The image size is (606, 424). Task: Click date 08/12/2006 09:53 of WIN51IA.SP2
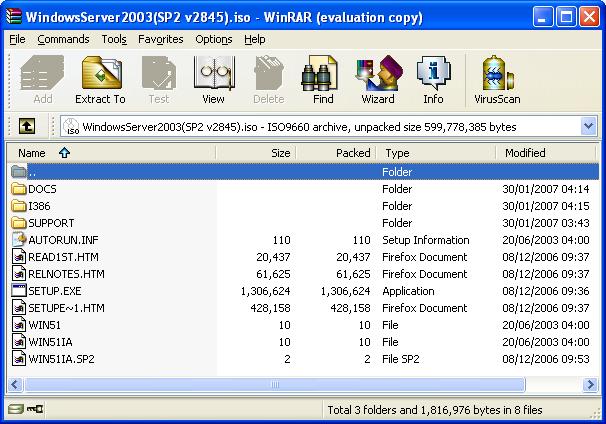[x=546, y=359]
